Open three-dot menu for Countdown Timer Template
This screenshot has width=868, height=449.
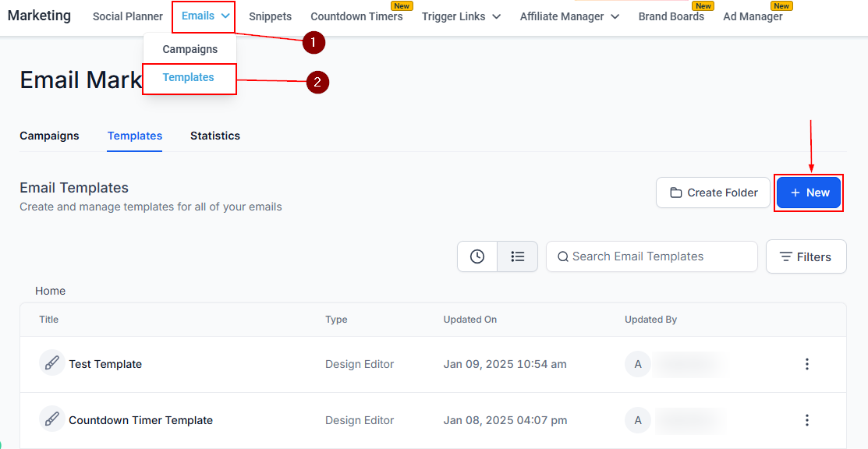[x=806, y=420]
